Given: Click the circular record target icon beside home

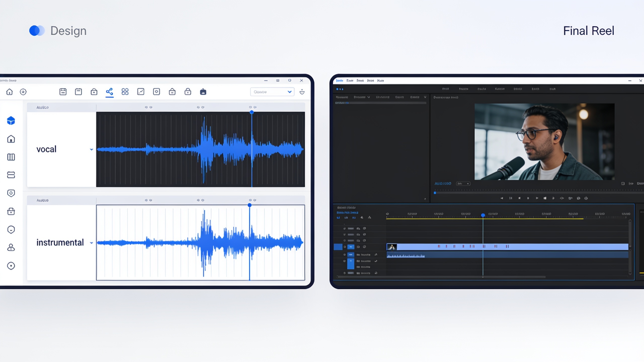Looking at the screenshot, I should [x=23, y=92].
